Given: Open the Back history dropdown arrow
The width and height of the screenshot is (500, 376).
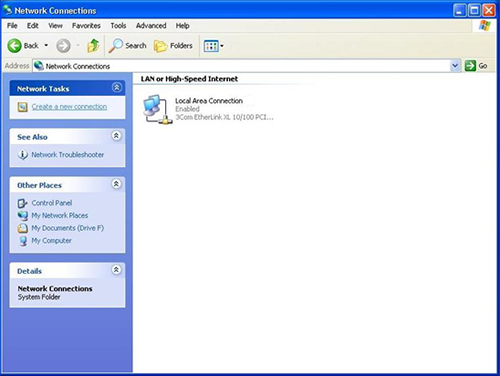Looking at the screenshot, I should (46, 46).
